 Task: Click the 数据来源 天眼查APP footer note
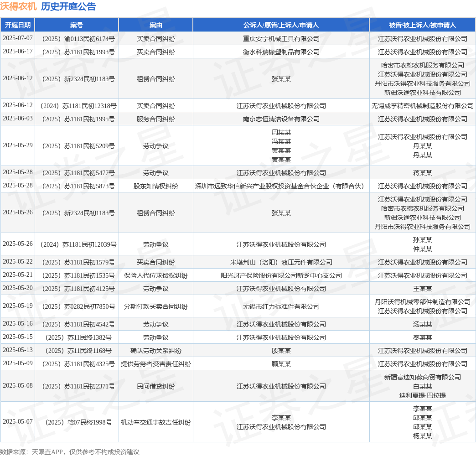point(69,452)
